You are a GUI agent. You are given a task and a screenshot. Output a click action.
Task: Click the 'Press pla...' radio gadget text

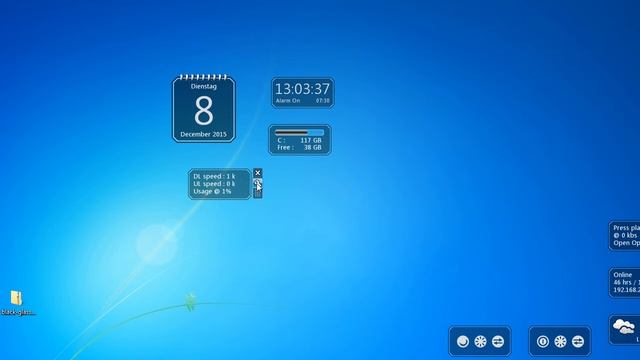pos(627,228)
